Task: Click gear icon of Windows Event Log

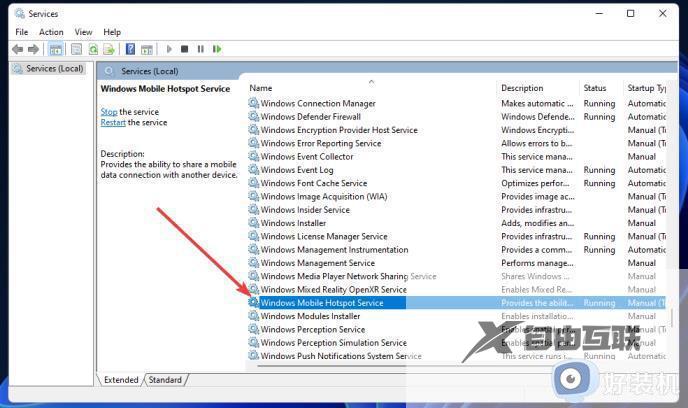Action: tap(254, 169)
